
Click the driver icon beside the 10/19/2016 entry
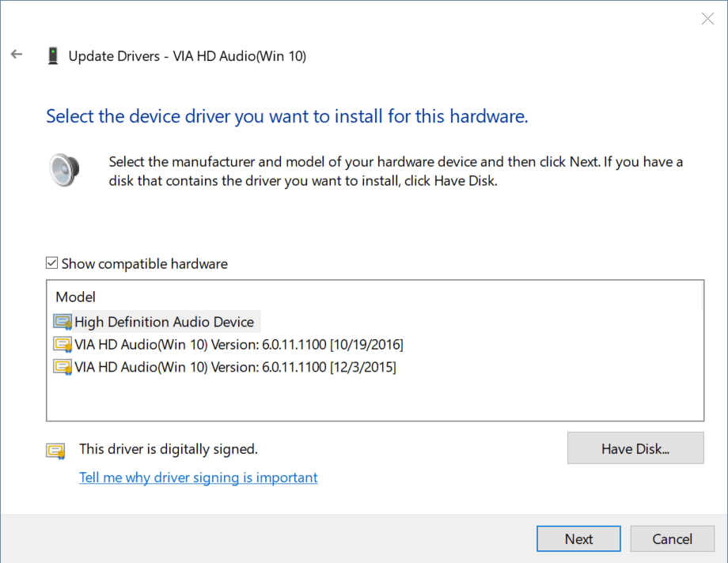coord(63,344)
